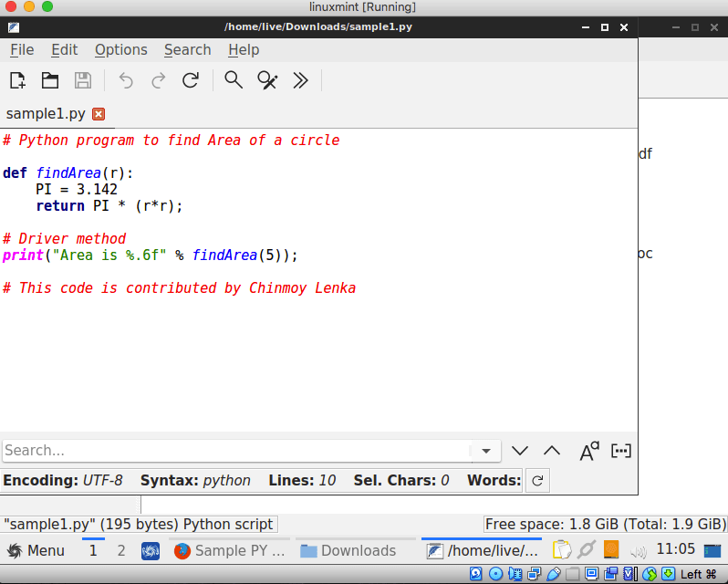728x584 pixels.
Task: Click the VirtualBox audio settings icon
Action: tap(515, 574)
